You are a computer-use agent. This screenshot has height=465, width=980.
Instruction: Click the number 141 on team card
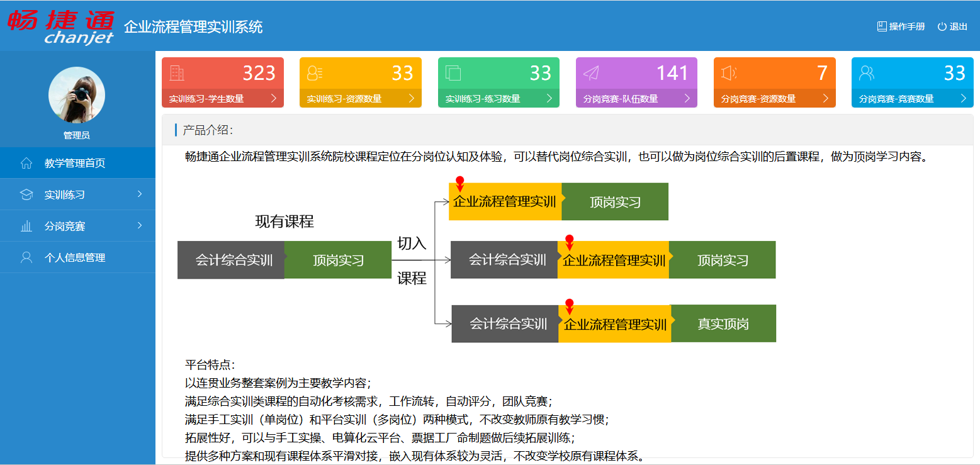point(673,74)
